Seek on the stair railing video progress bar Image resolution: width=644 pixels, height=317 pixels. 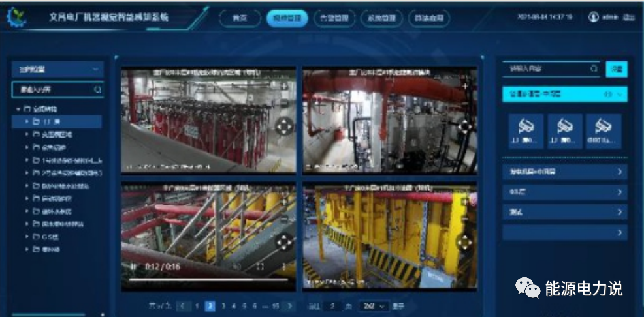[208, 279]
